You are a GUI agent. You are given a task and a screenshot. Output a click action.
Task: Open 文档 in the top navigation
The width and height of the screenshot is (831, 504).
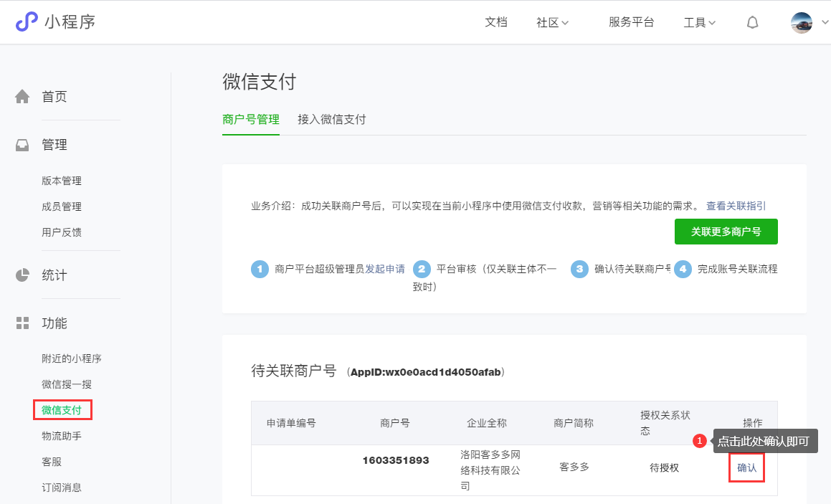click(x=496, y=22)
